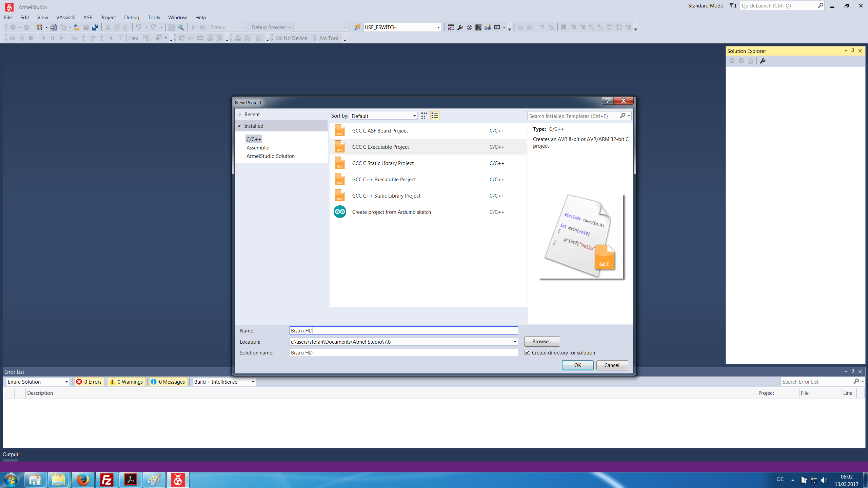Image resolution: width=868 pixels, height=488 pixels.
Task: Open the VAssistX menu
Action: [x=65, y=17]
